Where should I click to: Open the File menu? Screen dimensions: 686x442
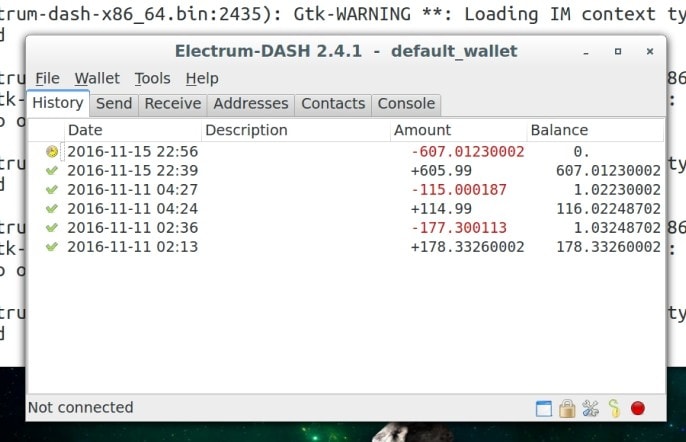pyautogui.click(x=47, y=78)
